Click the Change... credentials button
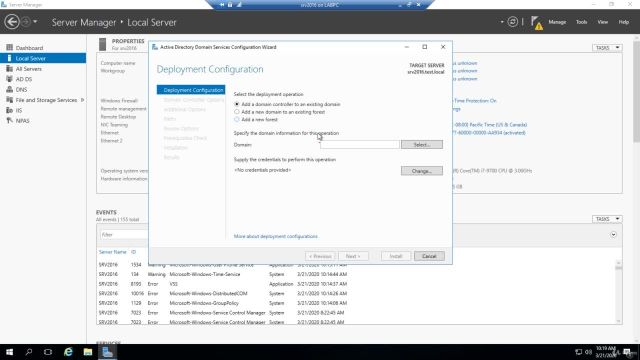Viewport: 640px width, 360px height. click(x=422, y=171)
